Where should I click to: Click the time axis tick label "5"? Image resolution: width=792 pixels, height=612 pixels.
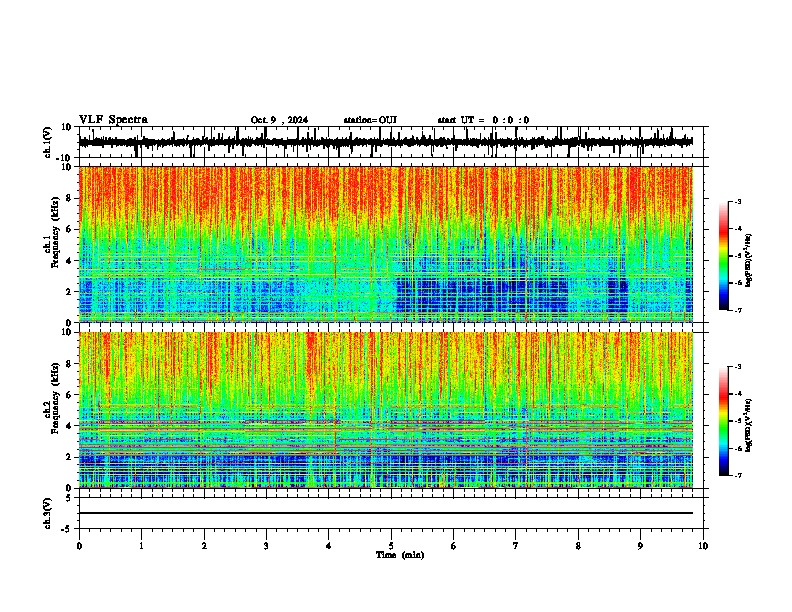pyautogui.click(x=391, y=546)
